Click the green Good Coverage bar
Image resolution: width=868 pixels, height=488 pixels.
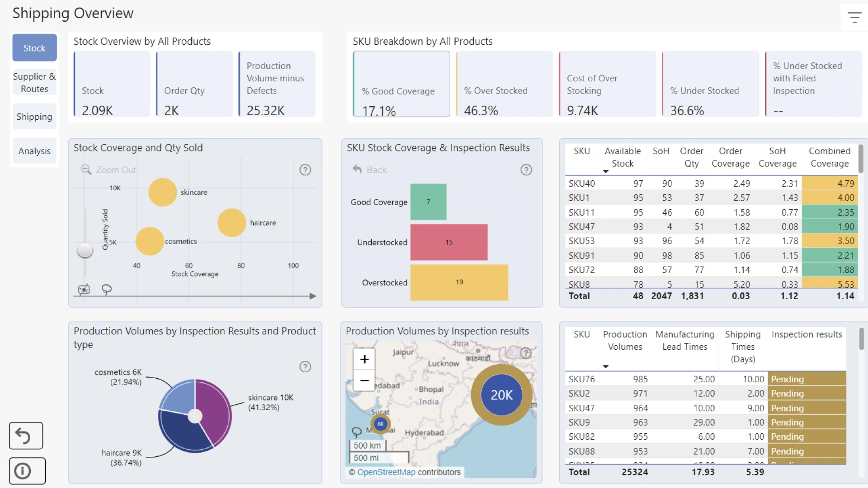point(429,202)
